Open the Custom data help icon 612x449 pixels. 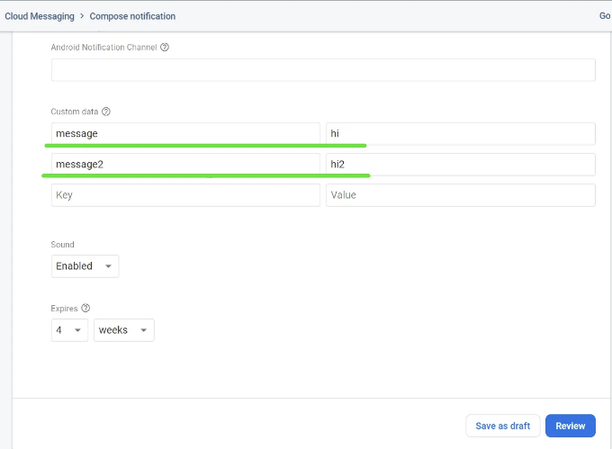(106, 112)
